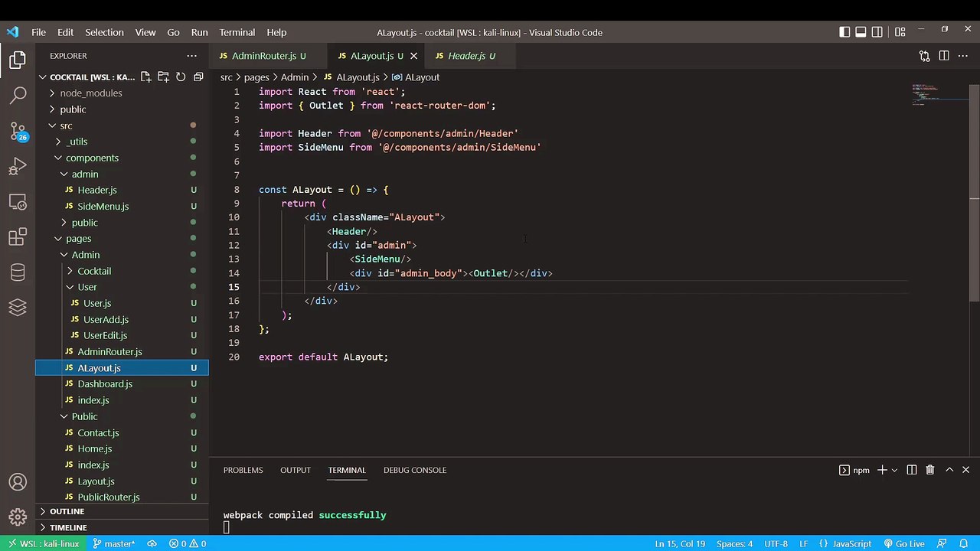Toggle panel visibility layout button
Screen dimensions: 980x551
(861, 32)
